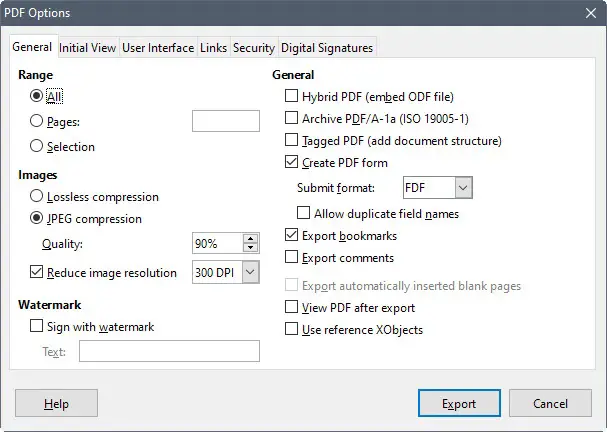The width and height of the screenshot is (607, 432).
Task: Click the Export button
Action: click(459, 404)
